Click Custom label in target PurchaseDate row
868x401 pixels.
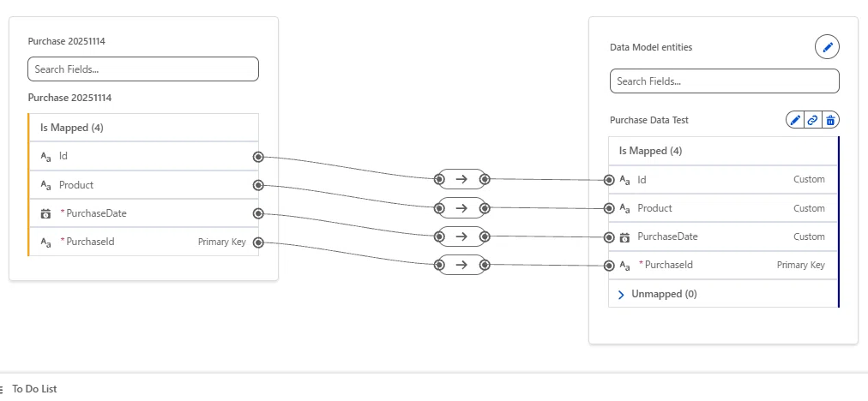click(x=809, y=236)
